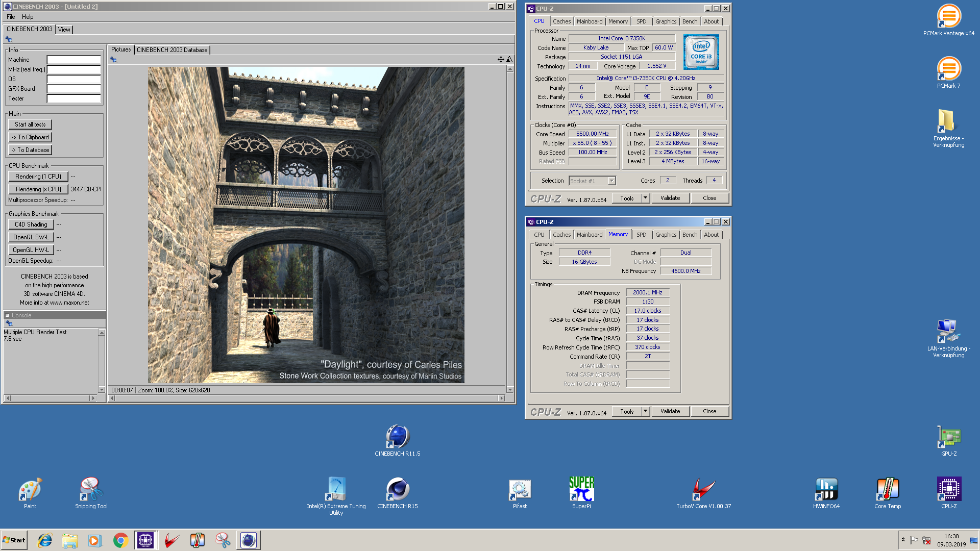Open SPD tab in lower CPU-Z window
This screenshot has height=551, width=980.
coord(641,235)
